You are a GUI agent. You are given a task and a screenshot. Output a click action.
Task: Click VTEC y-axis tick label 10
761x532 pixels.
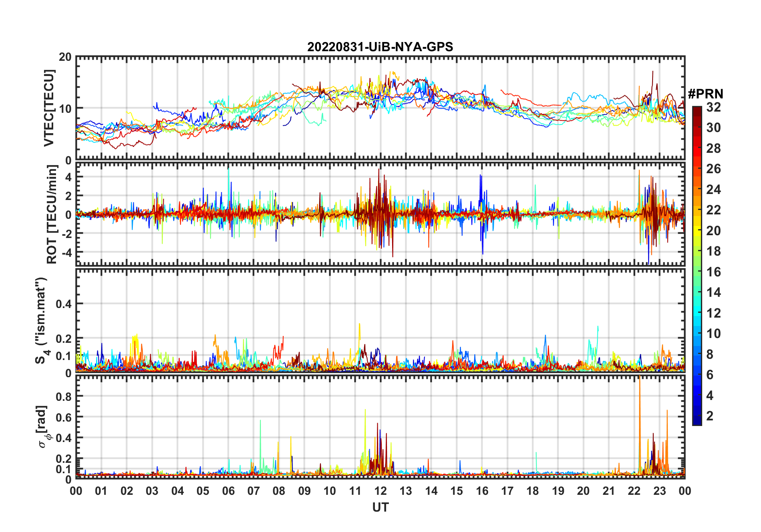65,108
